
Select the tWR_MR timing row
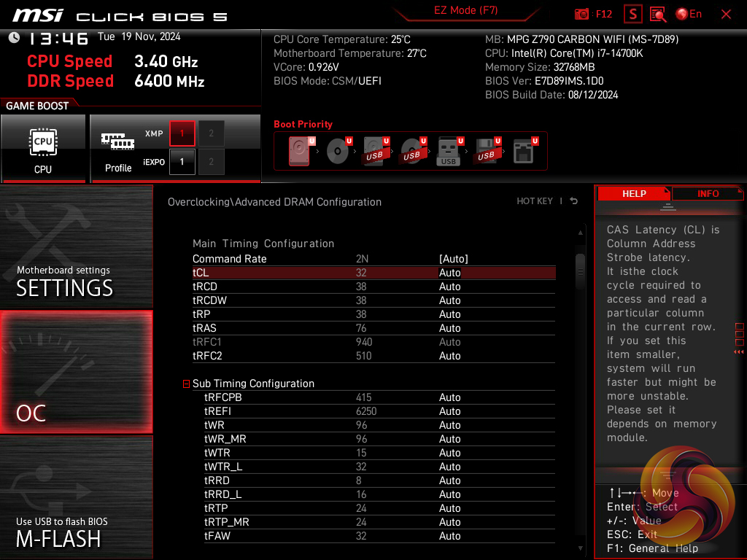pyautogui.click(x=379, y=438)
